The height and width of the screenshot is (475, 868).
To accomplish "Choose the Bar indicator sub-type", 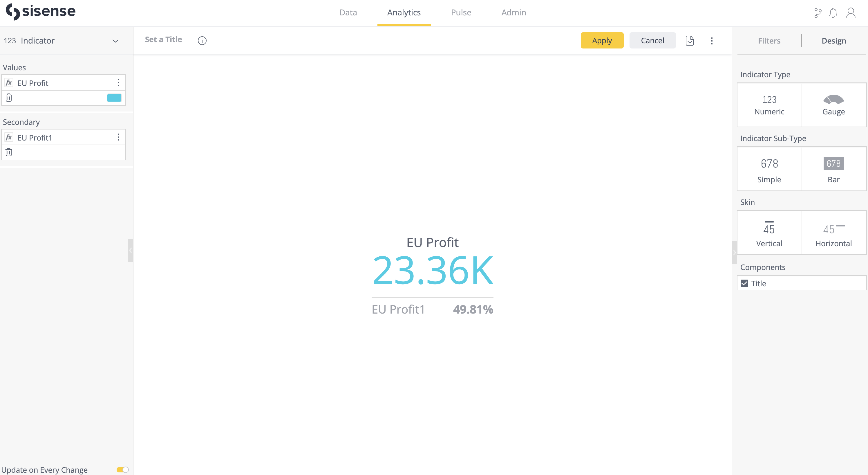I will click(834, 169).
